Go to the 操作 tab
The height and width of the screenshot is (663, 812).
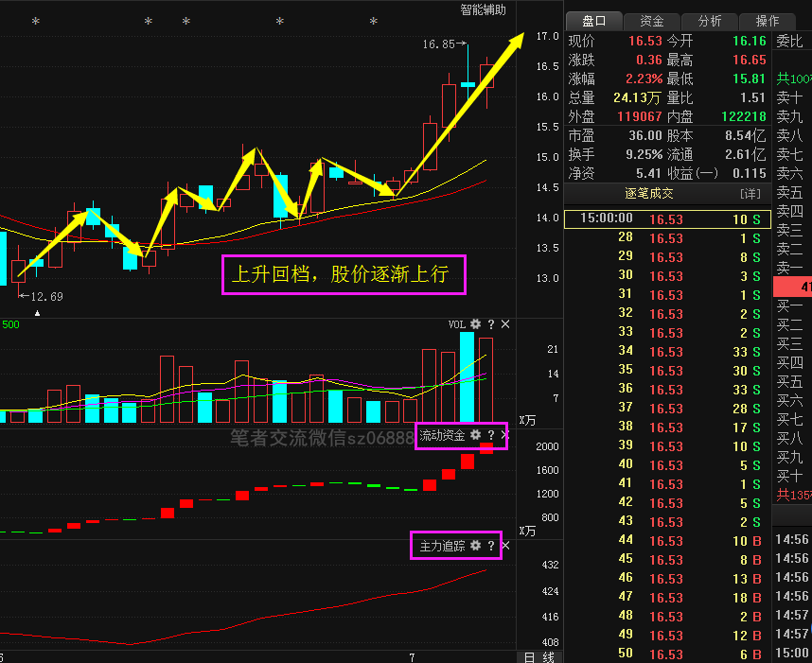point(767,21)
